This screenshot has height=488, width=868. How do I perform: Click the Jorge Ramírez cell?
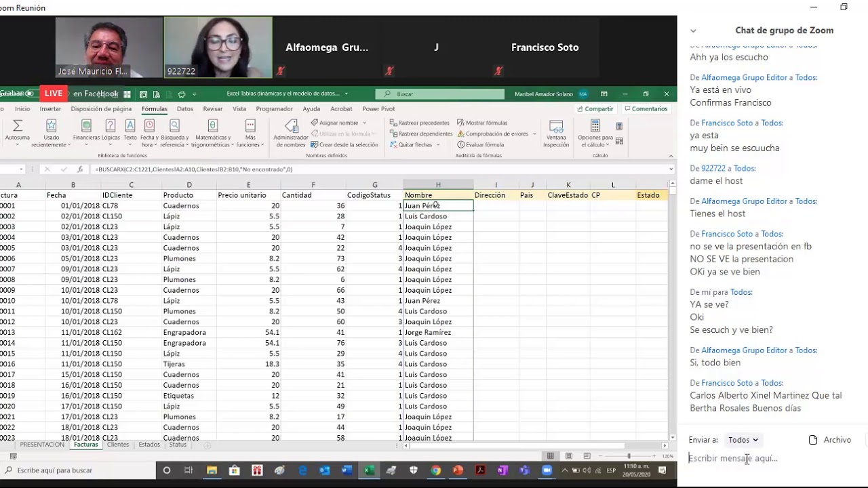[438, 332]
